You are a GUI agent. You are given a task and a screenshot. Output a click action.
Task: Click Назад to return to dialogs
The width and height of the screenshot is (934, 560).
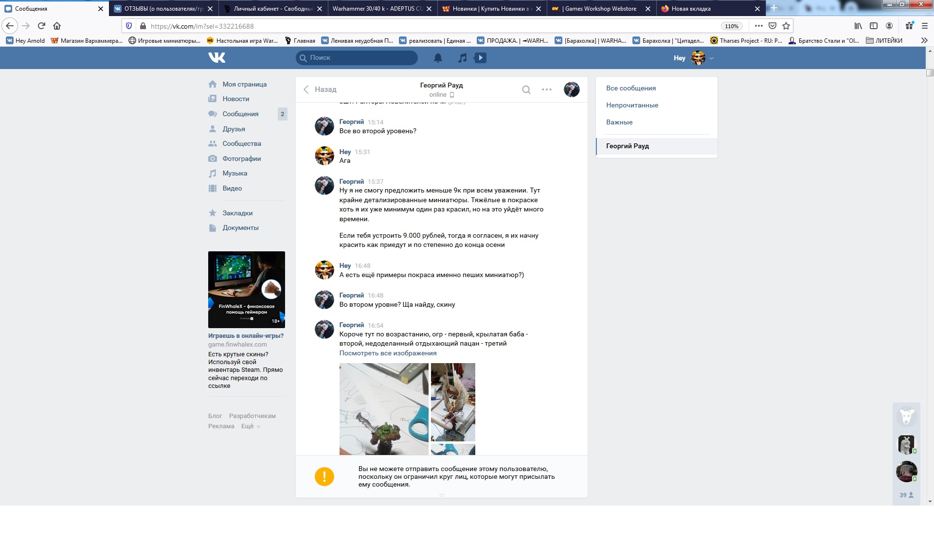[320, 89]
